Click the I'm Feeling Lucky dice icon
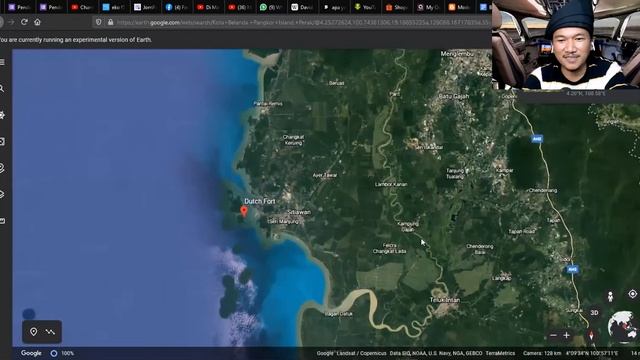 2,142
